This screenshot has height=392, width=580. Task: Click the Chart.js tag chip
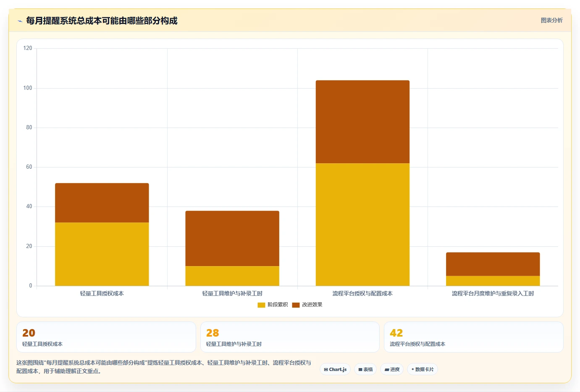coord(335,369)
